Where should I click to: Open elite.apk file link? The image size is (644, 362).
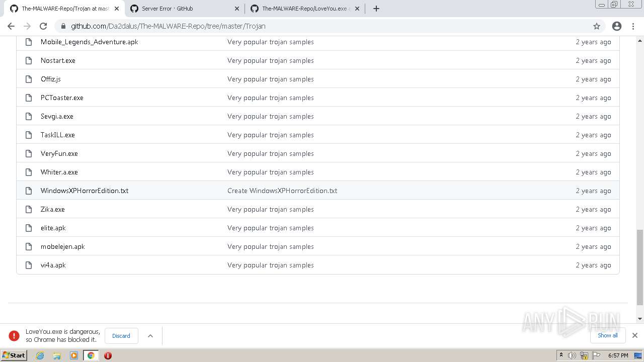coord(53,228)
